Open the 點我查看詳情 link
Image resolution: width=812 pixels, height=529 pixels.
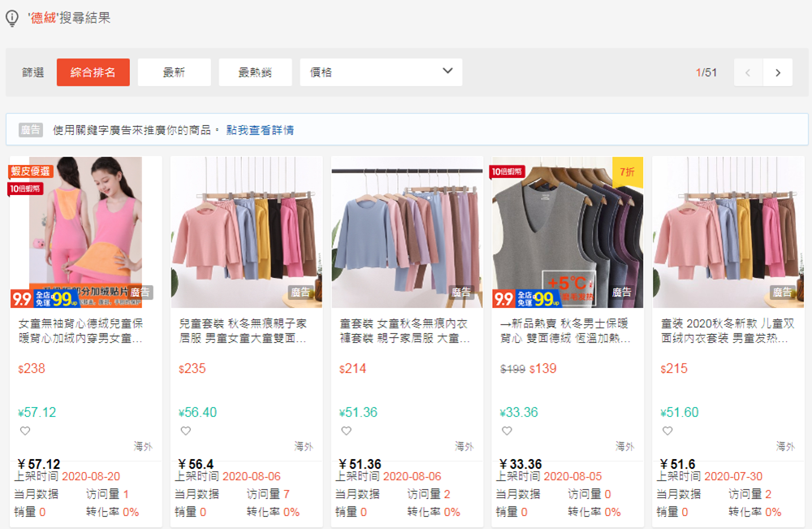pyautogui.click(x=260, y=130)
